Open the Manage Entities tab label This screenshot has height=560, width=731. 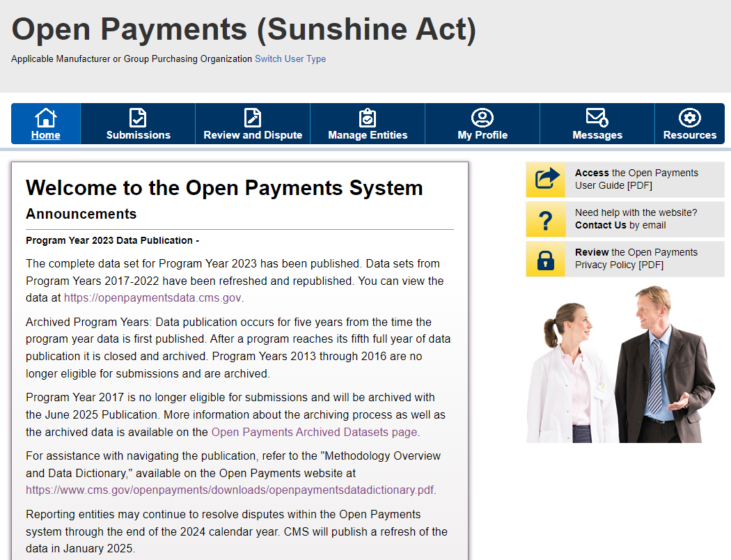(368, 135)
